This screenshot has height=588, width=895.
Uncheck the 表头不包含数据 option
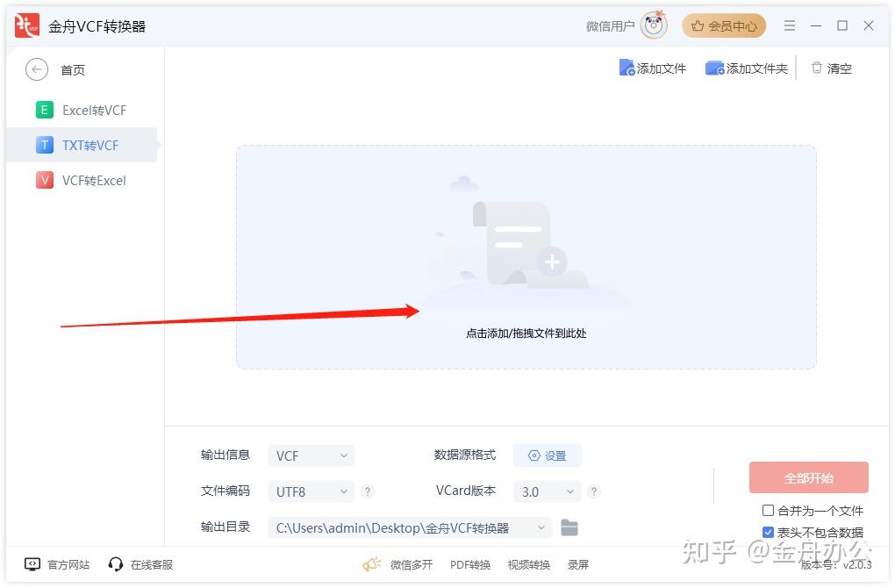point(768,532)
